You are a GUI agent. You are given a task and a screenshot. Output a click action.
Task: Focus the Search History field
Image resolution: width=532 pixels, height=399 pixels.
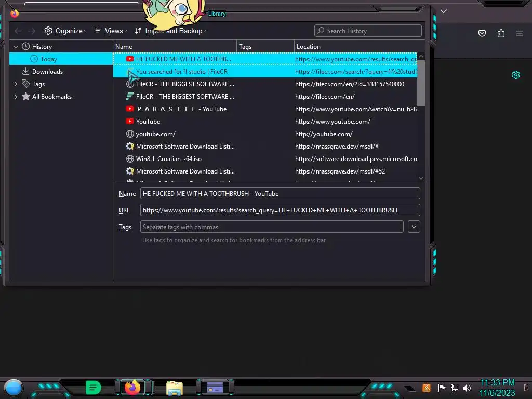tap(368, 31)
